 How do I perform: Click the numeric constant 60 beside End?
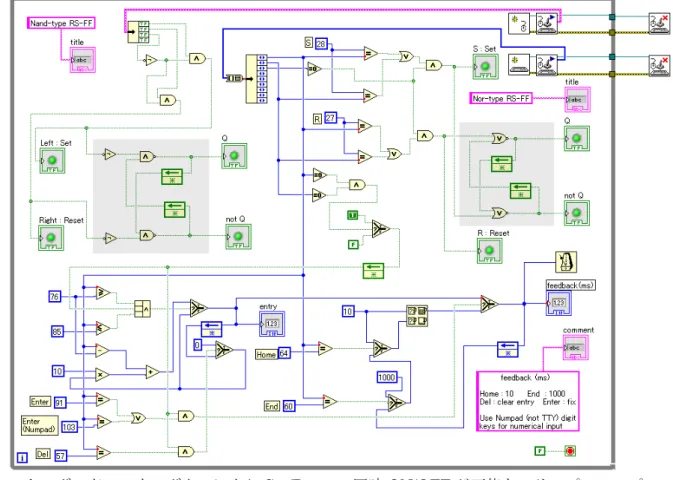(289, 406)
